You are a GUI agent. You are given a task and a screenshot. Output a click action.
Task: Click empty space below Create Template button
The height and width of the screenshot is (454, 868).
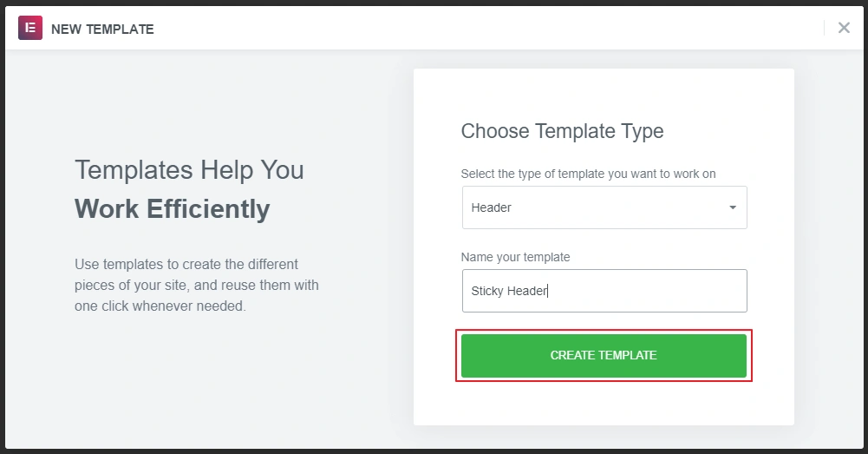[604, 403]
